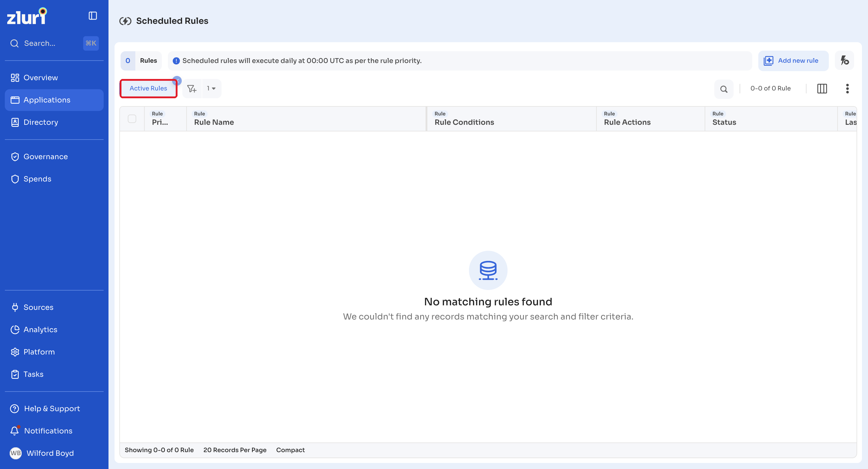Click Rule Conditions column header
Screen dimensions: 868x469
pos(511,118)
